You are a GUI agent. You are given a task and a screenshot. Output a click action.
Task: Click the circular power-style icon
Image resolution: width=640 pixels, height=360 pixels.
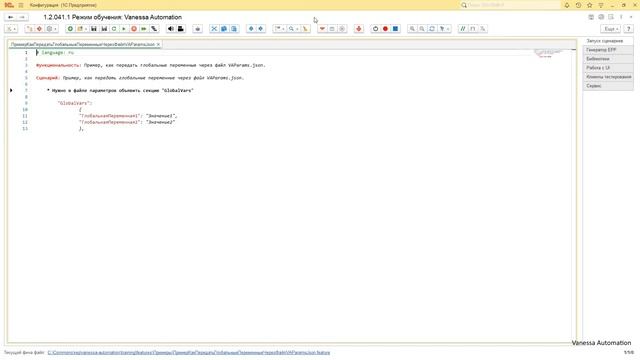376,29
